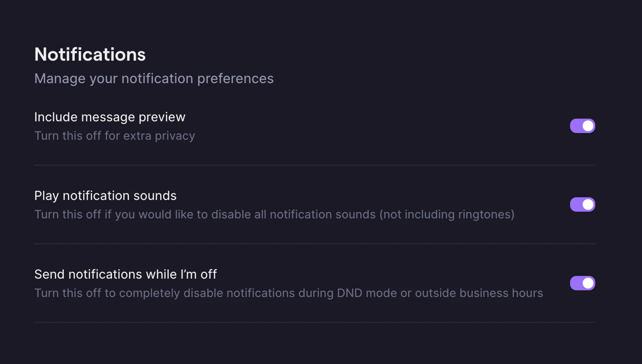The height and width of the screenshot is (364, 642).
Task: Click the divider below message preview setting
Action: tap(315, 165)
